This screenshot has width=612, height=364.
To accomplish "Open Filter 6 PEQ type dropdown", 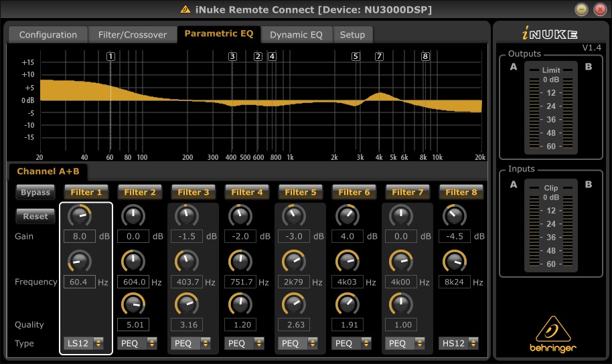I will (x=352, y=343).
